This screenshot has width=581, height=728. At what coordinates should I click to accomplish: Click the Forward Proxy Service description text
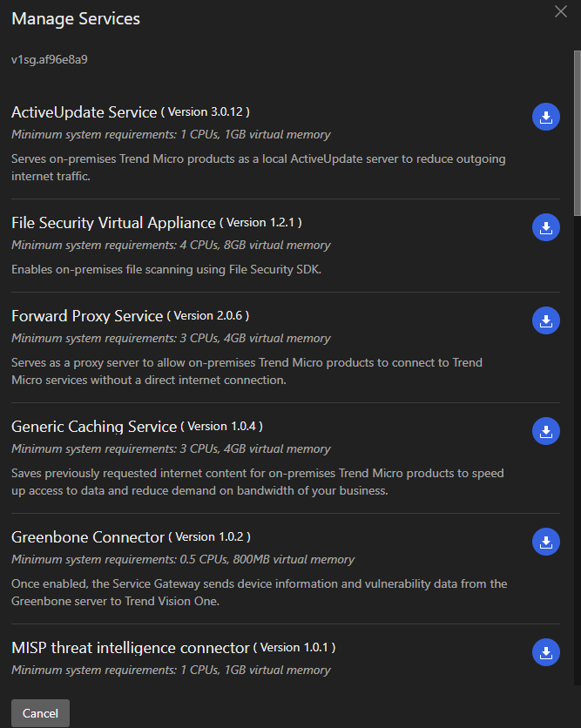point(247,371)
